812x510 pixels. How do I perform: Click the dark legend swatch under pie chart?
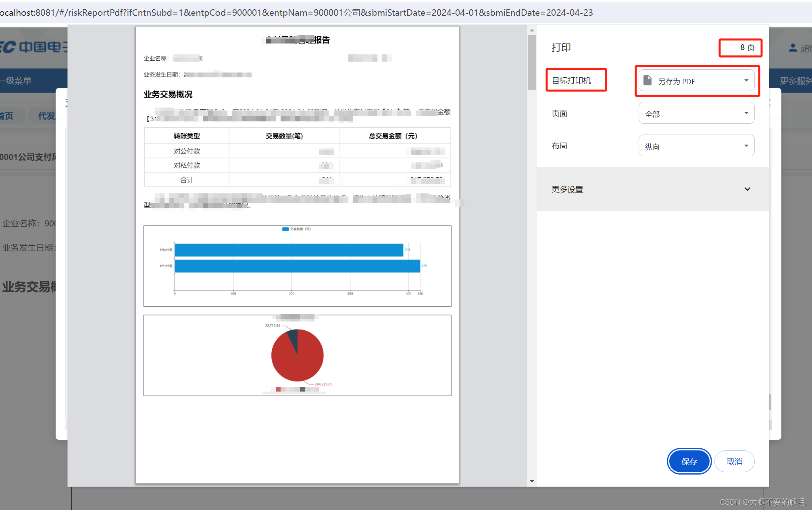pyautogui.click(x=302, y=389)
